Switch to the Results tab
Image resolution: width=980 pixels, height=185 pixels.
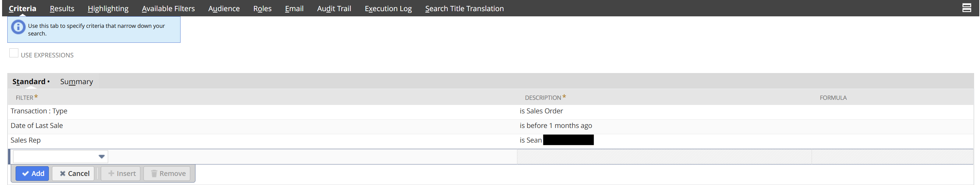62,8
